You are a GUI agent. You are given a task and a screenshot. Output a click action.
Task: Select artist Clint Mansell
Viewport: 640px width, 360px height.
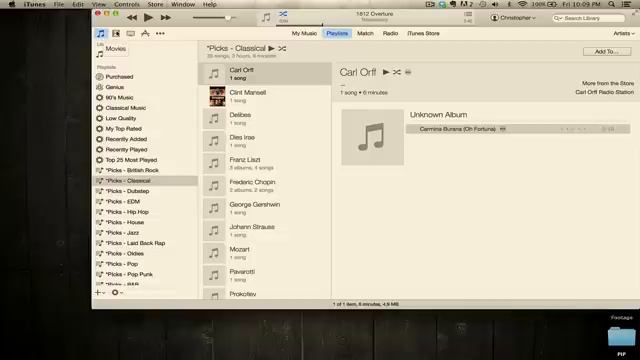pos(265,96)
